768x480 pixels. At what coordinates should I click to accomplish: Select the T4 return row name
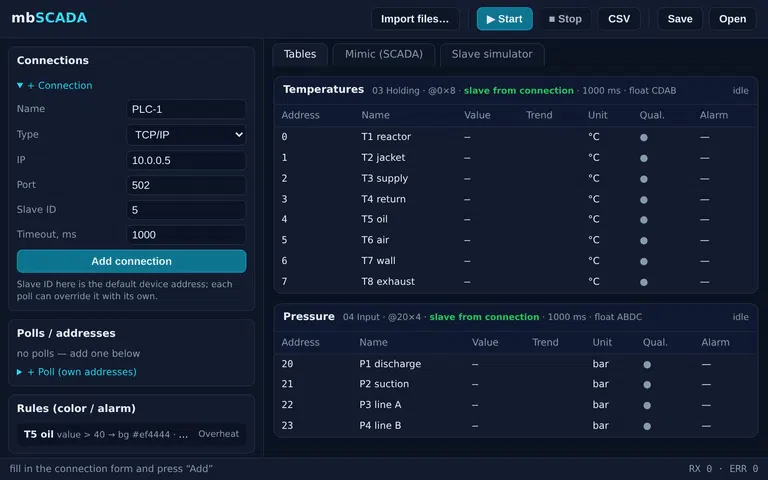384,199
